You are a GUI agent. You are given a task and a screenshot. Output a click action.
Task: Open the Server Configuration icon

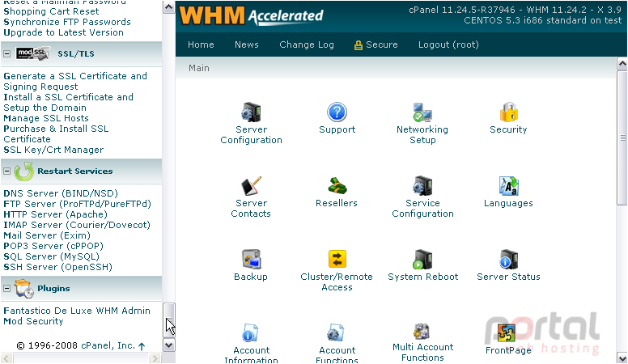tap(251, 112)
